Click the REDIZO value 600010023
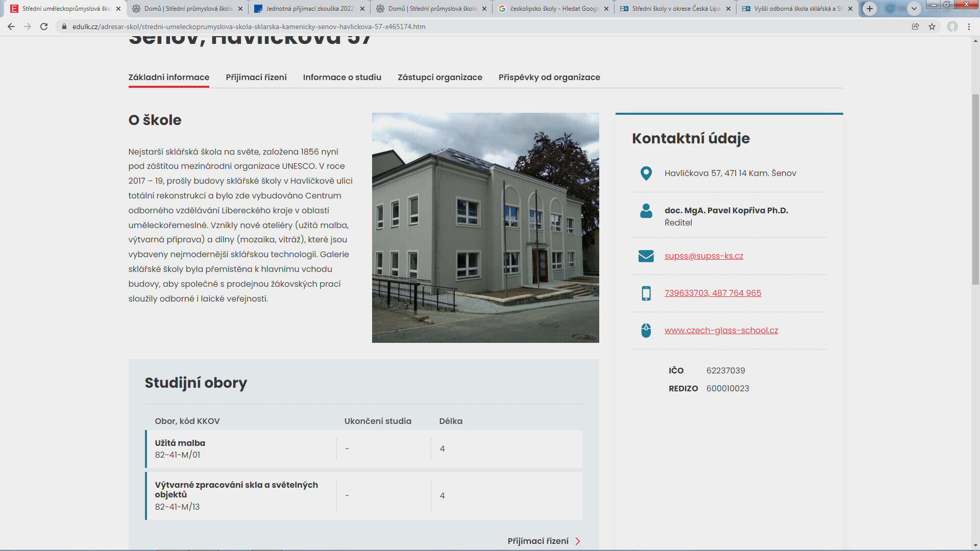Viewport: 980px width, 551px height. [x=728, y=389]
